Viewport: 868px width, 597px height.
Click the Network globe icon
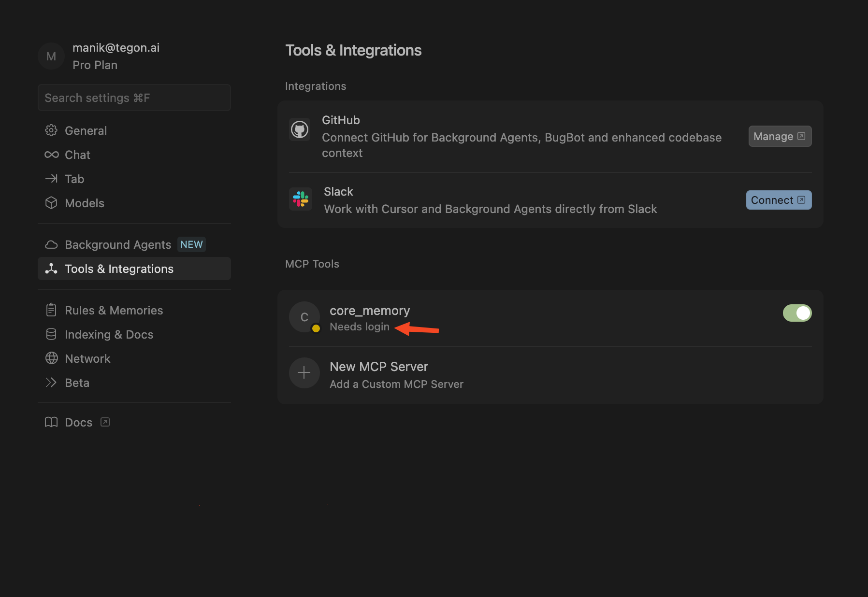click(51, 358)
